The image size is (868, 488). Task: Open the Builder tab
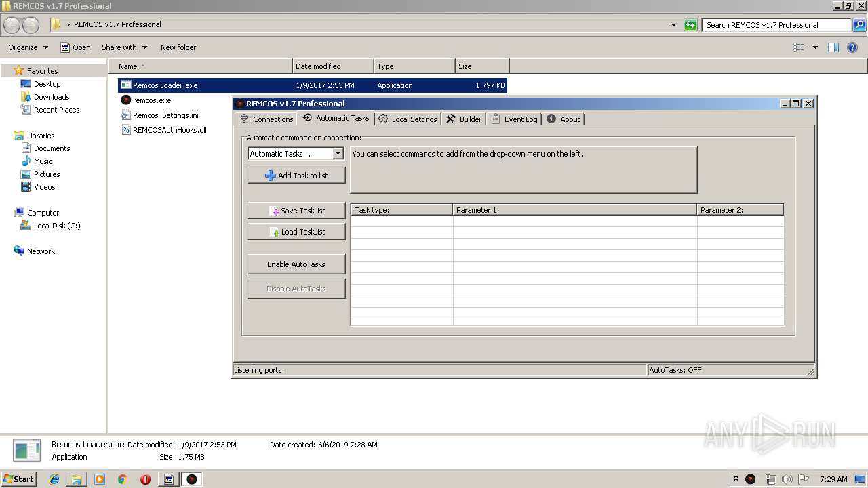(x=464, y=119)
